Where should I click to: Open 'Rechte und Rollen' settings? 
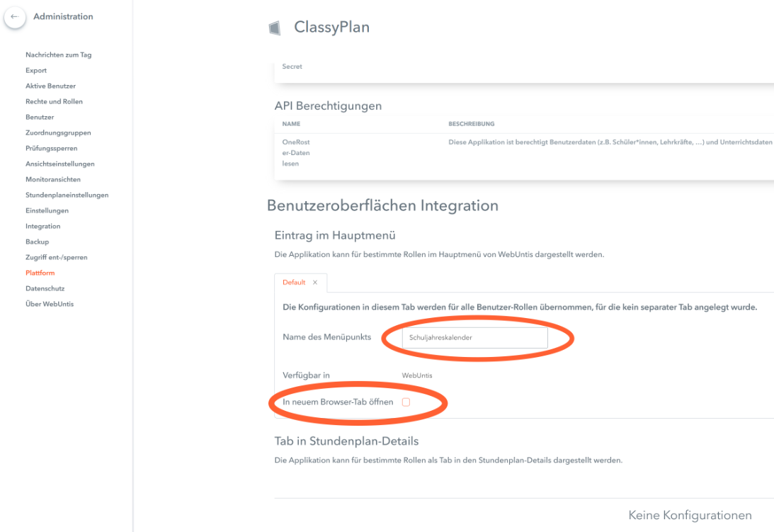54,102
